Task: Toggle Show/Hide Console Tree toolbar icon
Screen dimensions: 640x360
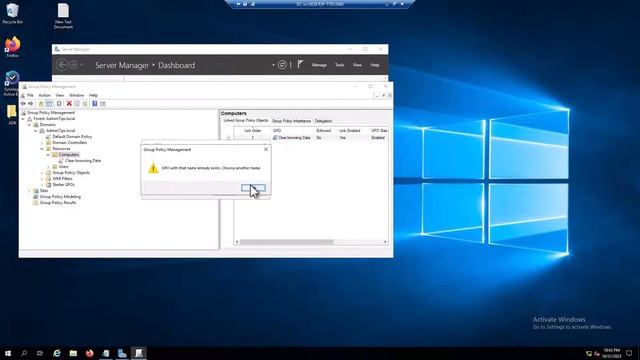Action: coord(49,104)
